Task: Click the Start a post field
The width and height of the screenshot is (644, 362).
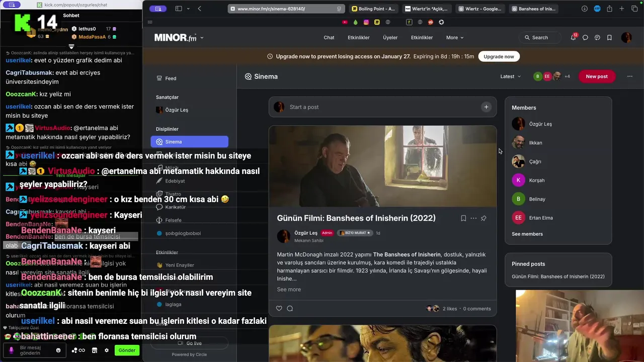Action: click(x=382, y=107)
